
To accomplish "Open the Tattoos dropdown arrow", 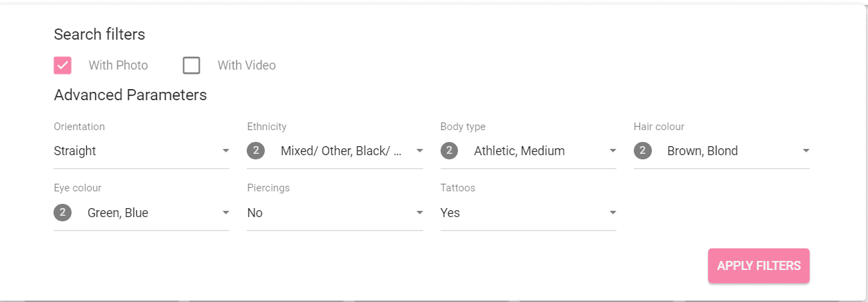I will tap(612, 213).
